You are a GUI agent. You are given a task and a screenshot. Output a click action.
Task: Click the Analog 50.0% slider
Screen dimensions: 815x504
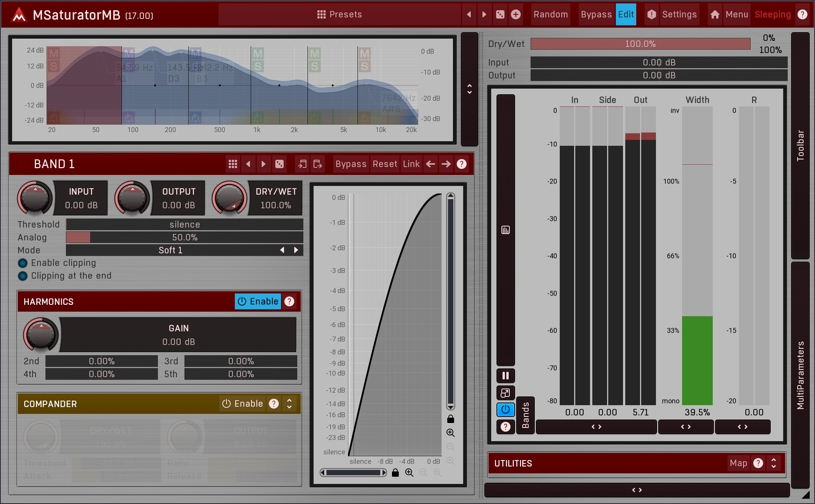(x=184, y=237)
